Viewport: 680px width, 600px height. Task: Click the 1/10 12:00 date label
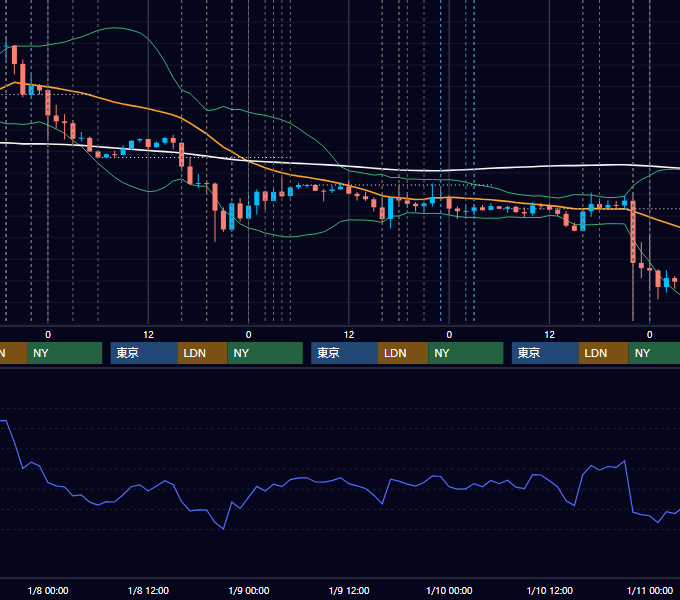tap(549, 590)
